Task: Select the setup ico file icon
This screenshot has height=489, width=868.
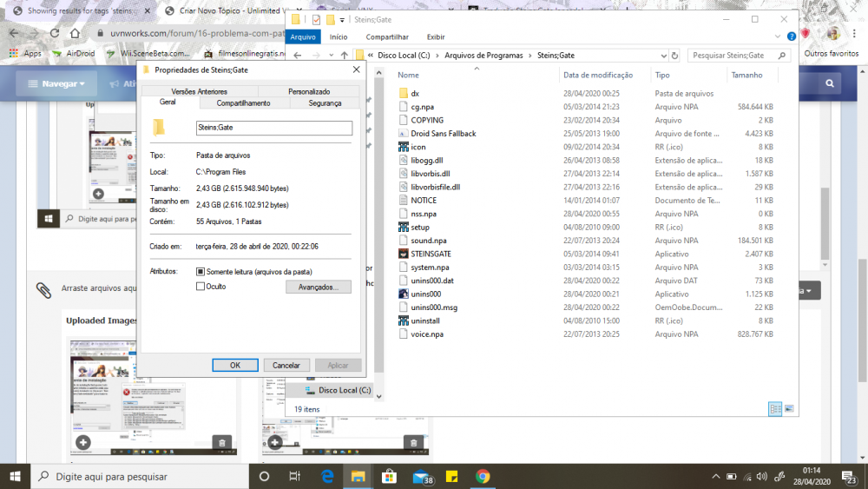Action: [404, 227]
